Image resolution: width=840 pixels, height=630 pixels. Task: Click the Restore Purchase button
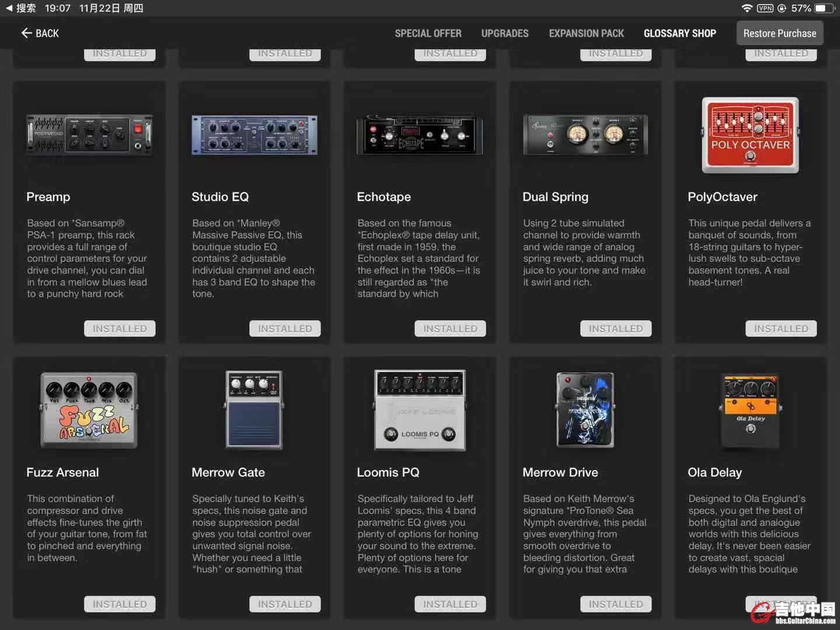pyautogui.click(x=780, y=33)
